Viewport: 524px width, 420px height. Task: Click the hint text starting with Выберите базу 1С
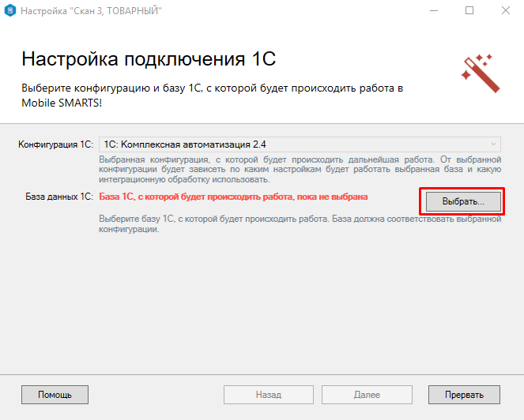pyautogui.click(x=300, y=224)
